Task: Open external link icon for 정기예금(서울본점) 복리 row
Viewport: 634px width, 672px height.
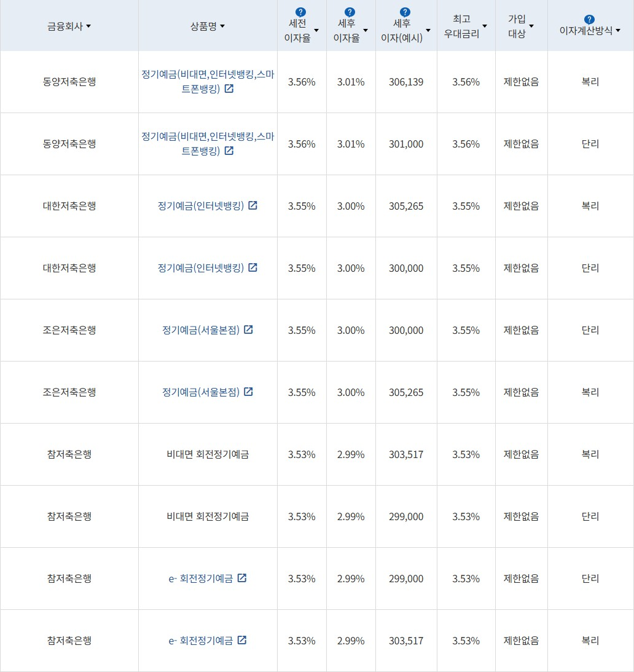Action: pyautogui.click(x=249, y=392)
